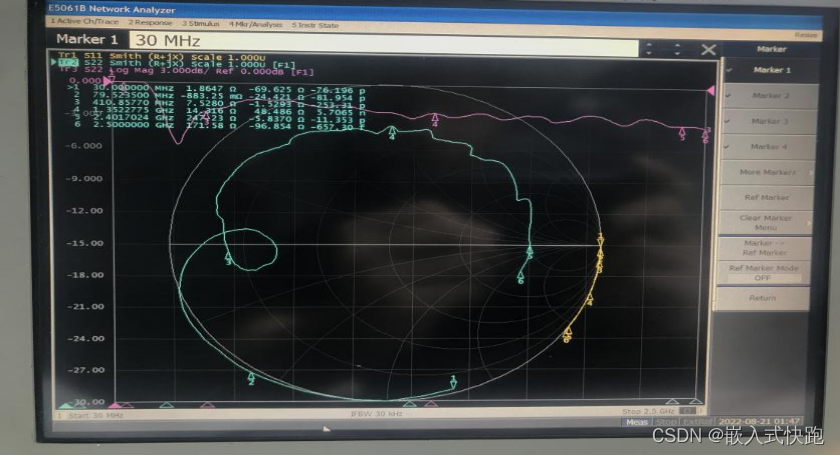The height and width of the screenshot is (456, 840).
Task: Toggle the Marker 3 softkey
Action: coord(769,121)
